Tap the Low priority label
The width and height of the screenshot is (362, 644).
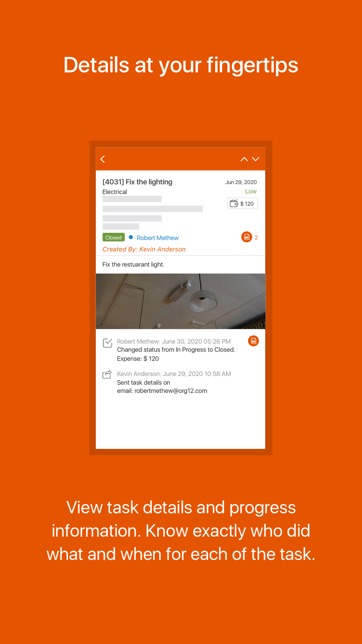point(251,191)
